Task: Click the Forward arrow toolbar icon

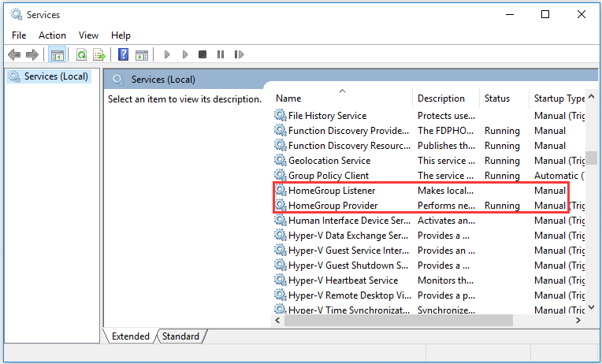Action: pos(32,54)
